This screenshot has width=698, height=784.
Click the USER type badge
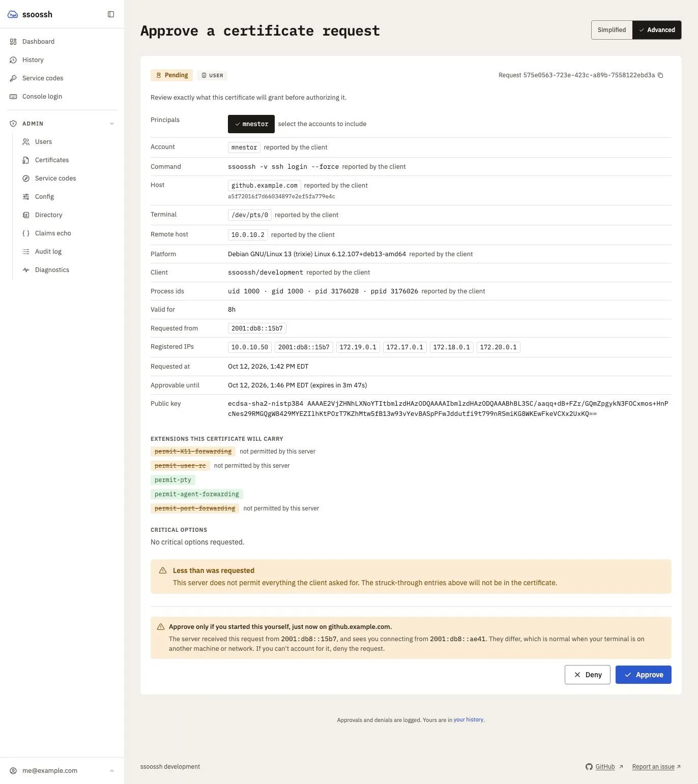(212, 75)
